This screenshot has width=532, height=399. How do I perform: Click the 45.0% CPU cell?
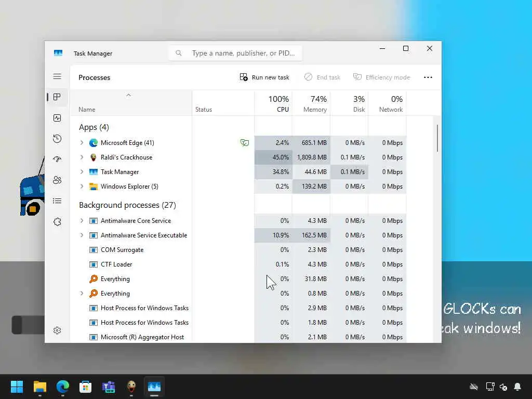[273, 157]
